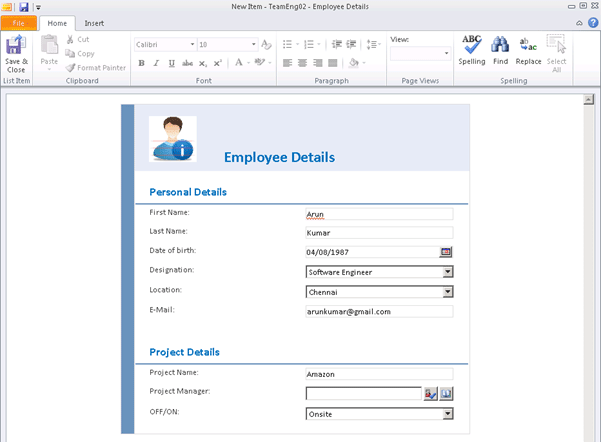Toggle Superscript formatting
Viewport: 601px width, 442px height.
pyautogui.click(x=218, y=63)
